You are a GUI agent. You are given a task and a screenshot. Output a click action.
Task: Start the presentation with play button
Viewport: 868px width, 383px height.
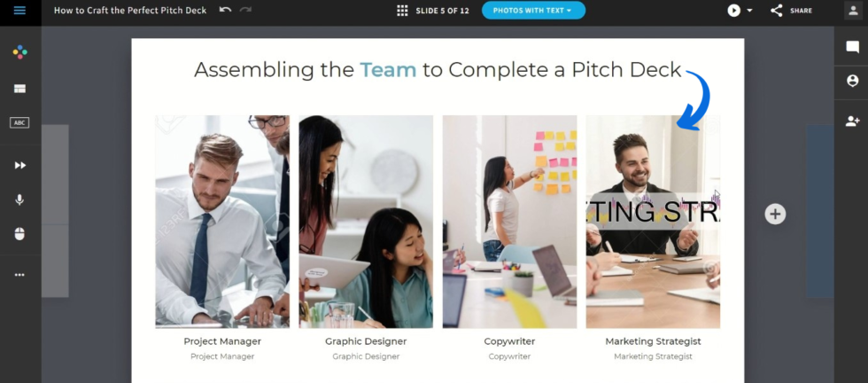click(733, 11)
